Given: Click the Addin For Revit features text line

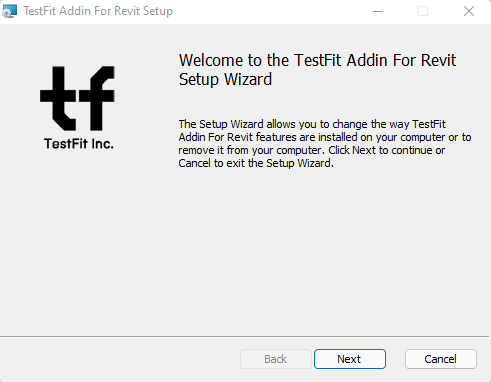Looking at the screenshot, I should click(325, 137).
